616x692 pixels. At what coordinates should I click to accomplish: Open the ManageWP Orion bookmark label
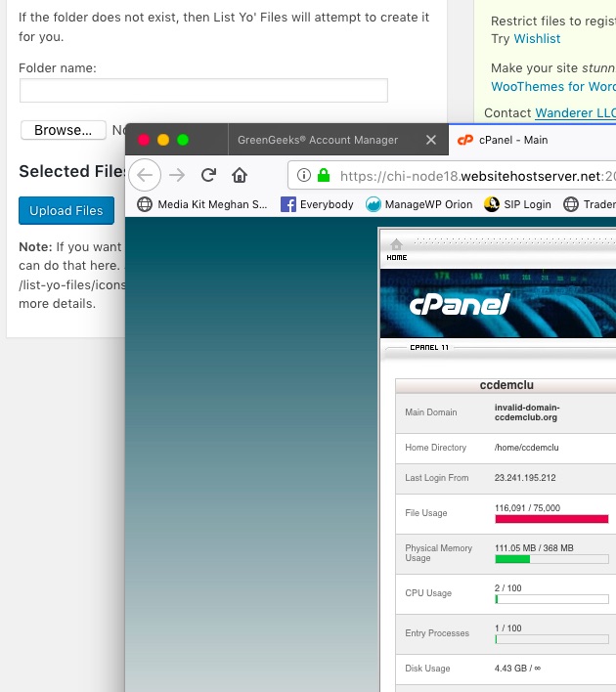(x=429, y=204)
